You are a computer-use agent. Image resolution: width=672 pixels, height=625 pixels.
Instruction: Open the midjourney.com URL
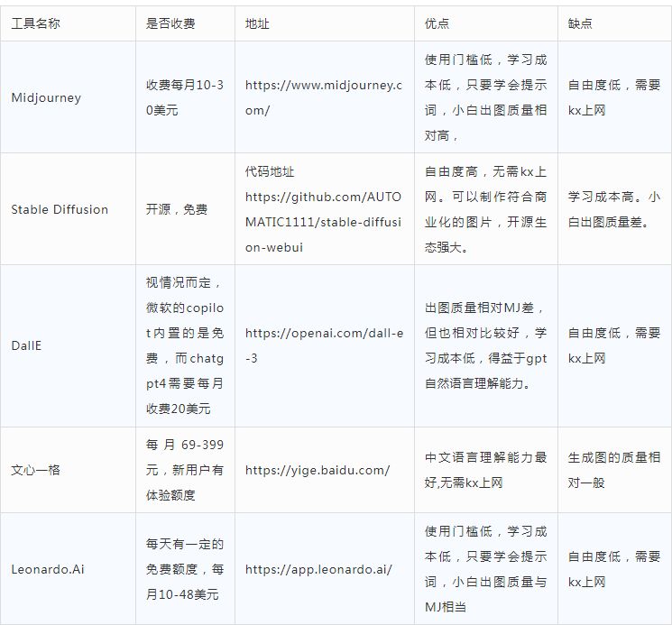coord(324,97)
